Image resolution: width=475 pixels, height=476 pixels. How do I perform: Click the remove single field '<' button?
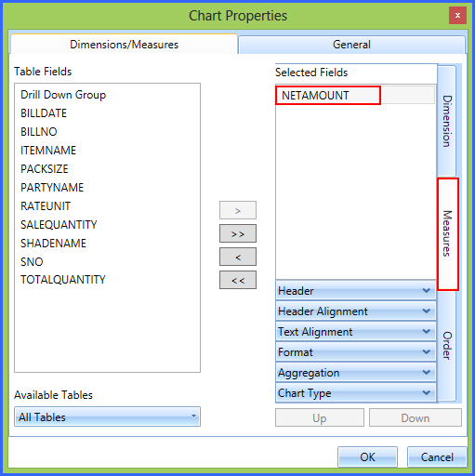click(x=238, y=257)
